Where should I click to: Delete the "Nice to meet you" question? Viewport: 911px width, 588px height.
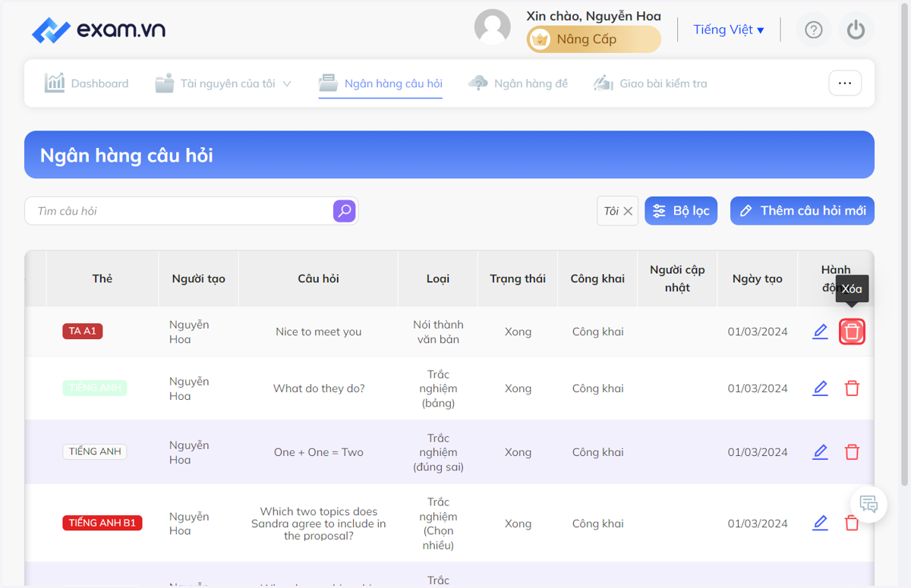click(852, 332)
